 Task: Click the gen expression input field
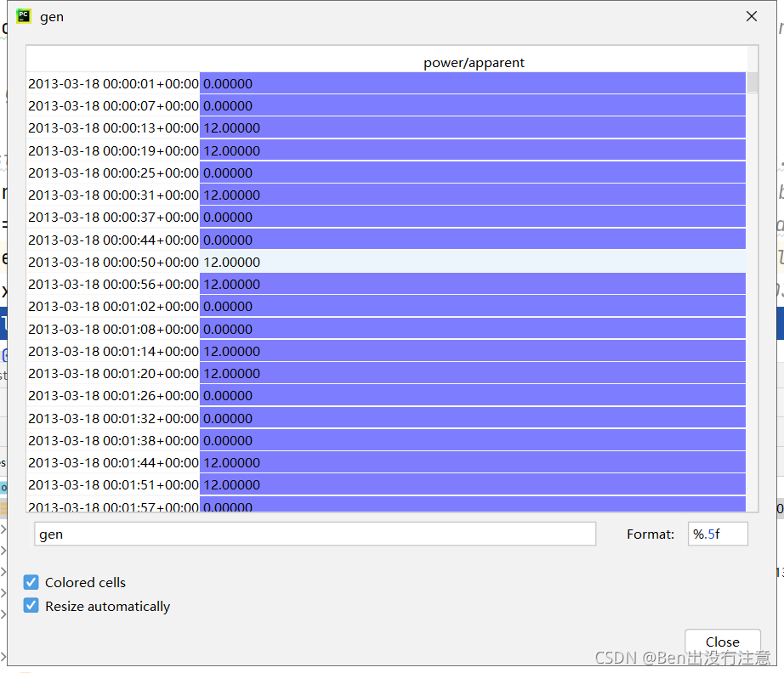315,534
